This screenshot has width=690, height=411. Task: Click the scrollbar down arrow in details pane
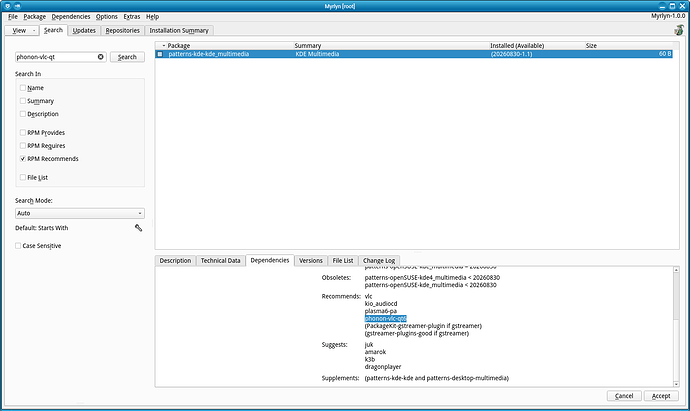(676, 384)
